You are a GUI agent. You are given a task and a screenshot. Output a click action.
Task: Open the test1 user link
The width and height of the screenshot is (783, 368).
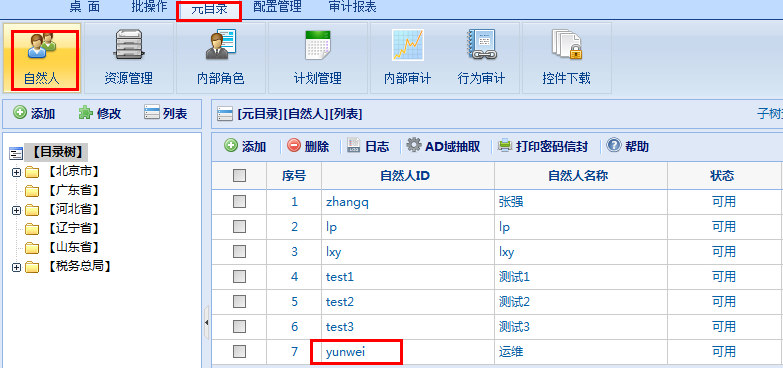click(340, 277)
